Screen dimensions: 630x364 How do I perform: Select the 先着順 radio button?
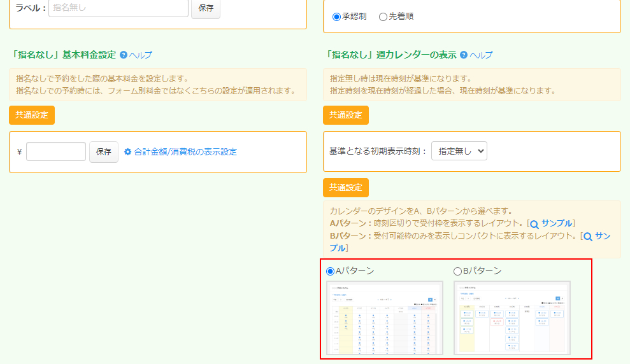point(383,17)
